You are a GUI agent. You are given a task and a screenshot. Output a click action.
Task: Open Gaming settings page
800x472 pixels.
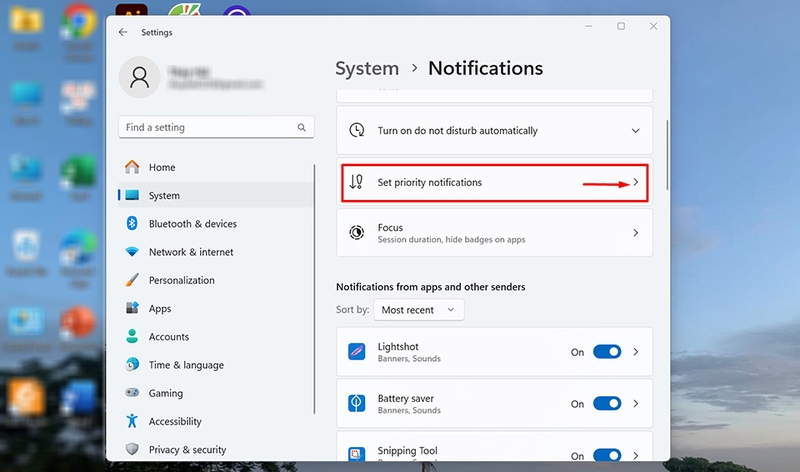point(216,393)
